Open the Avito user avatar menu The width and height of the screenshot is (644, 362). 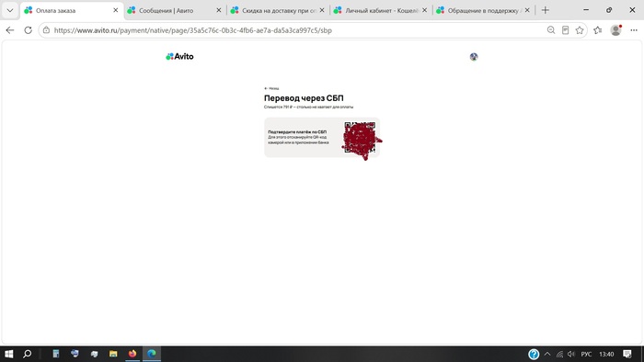474,57
